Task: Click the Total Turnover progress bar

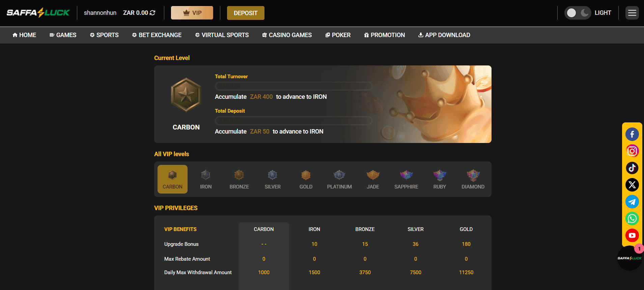Action: (x=293, y=86)
